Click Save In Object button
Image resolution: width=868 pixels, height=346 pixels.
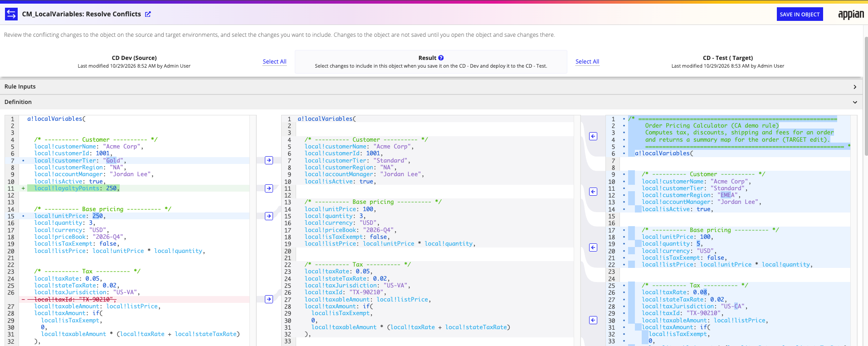[800, 14]
